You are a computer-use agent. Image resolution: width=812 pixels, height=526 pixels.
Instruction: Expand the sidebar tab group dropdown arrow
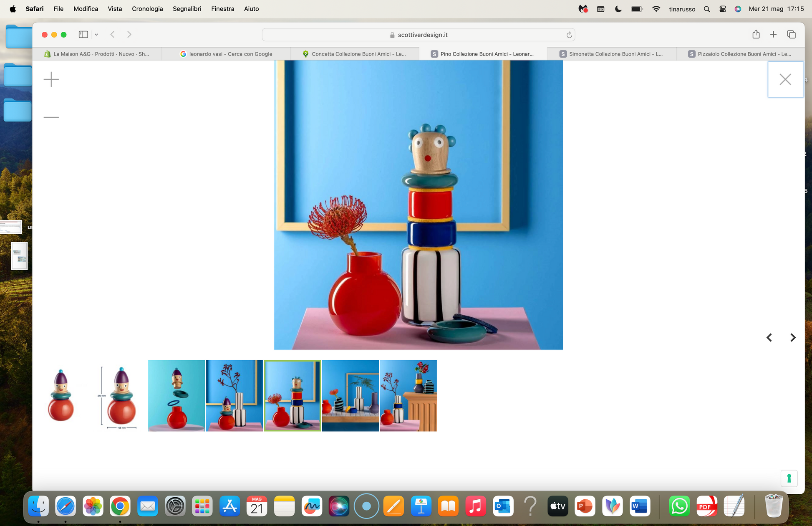[96, 35]
